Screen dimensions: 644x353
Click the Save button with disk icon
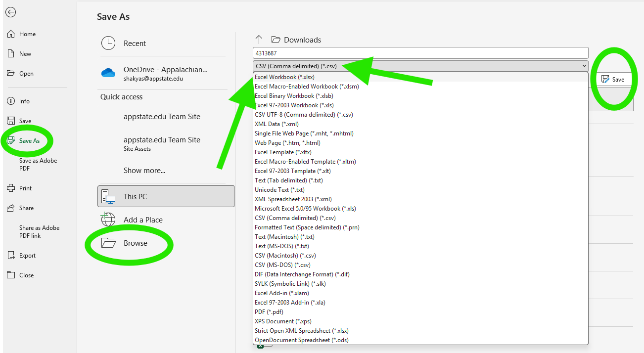(613, 79)
